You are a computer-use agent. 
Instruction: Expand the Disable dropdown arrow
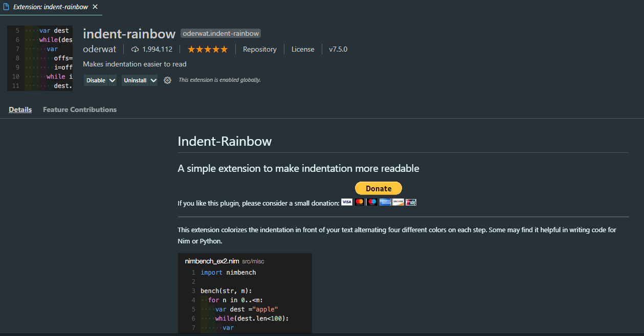(x=113, y=80)
